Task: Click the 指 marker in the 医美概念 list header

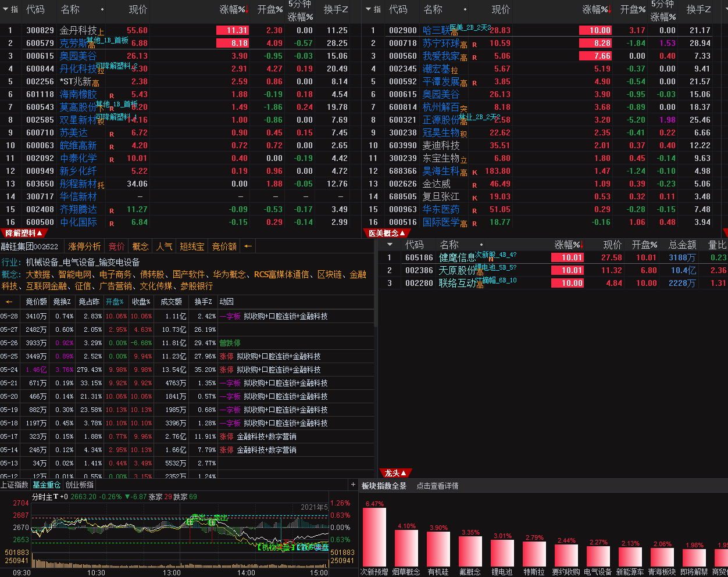Action: point(377,10)
